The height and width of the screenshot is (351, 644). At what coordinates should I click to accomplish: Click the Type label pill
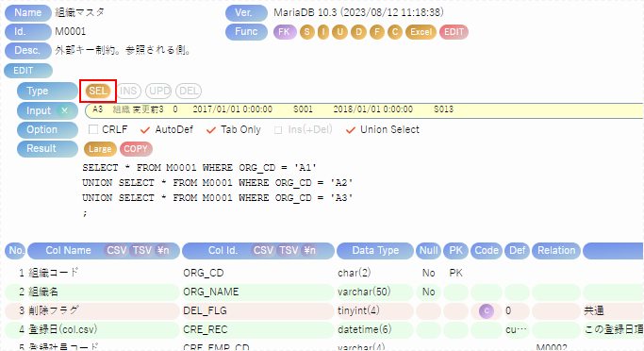click(47, 91)
